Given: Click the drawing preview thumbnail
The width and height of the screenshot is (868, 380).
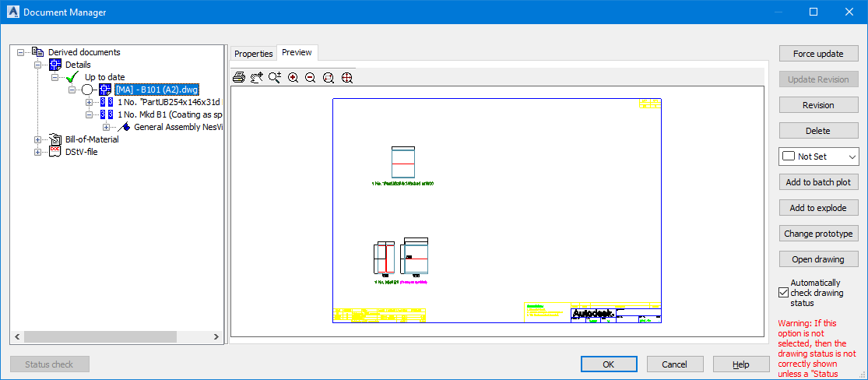Looking at the screenshot, I should [497, 210].
